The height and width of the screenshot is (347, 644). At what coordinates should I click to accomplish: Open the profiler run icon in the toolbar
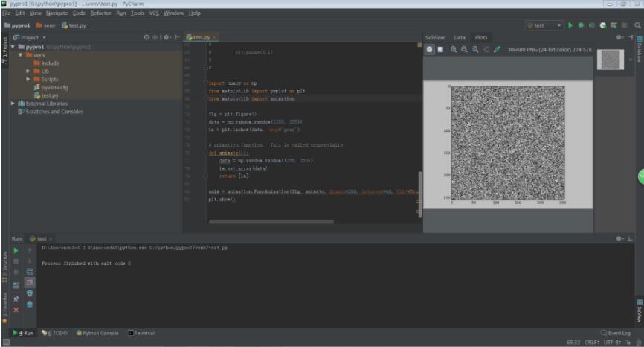602,25
